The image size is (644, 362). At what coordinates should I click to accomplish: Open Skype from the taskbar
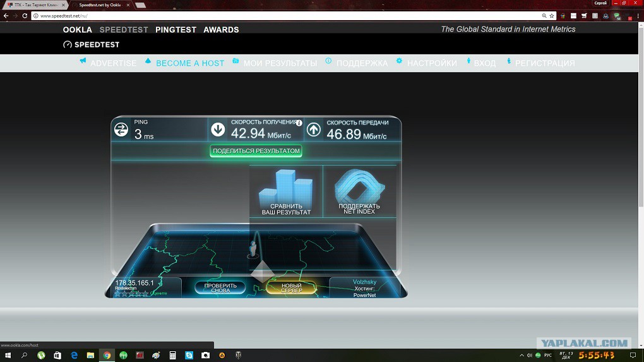189,355
